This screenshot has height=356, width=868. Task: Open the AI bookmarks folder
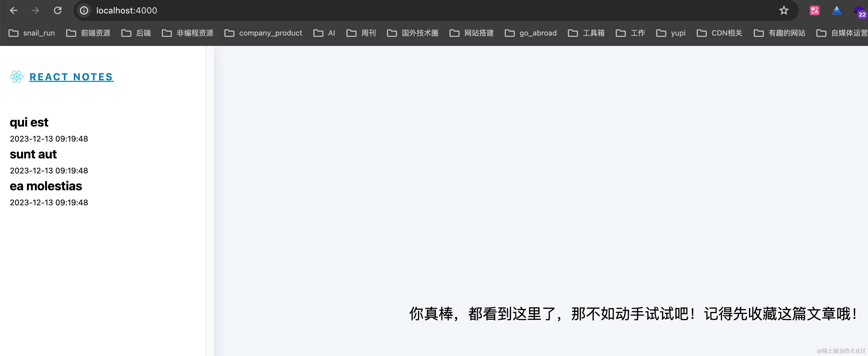(x=324, y=33)
